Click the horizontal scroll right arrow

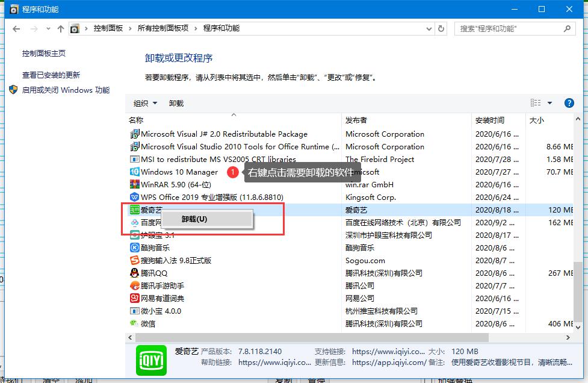pos(568,338)
